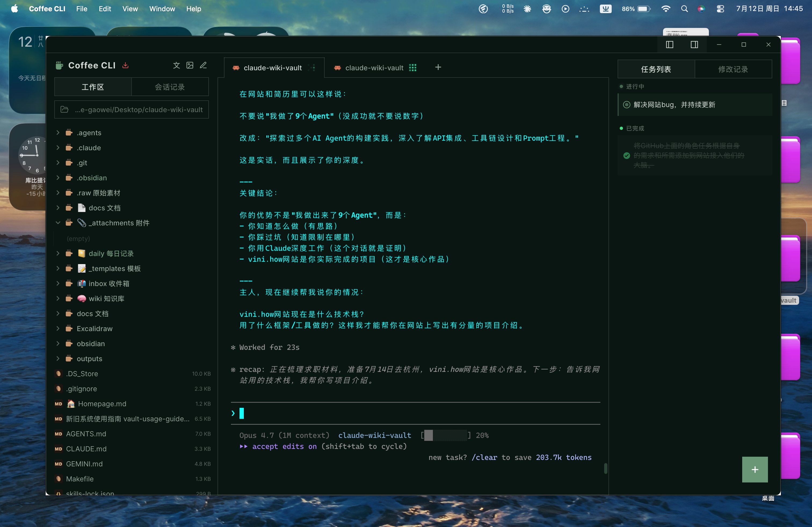This screenshot has width=812, height=527.
Task: Click the _attachments paperclip icon
Action: [x=82, y=223]
